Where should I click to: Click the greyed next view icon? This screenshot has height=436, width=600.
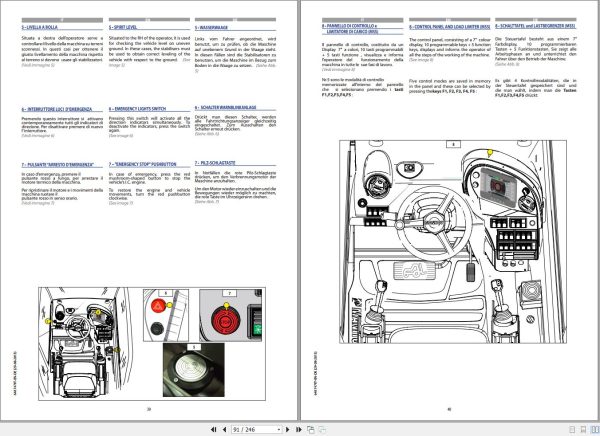[323, 429]
